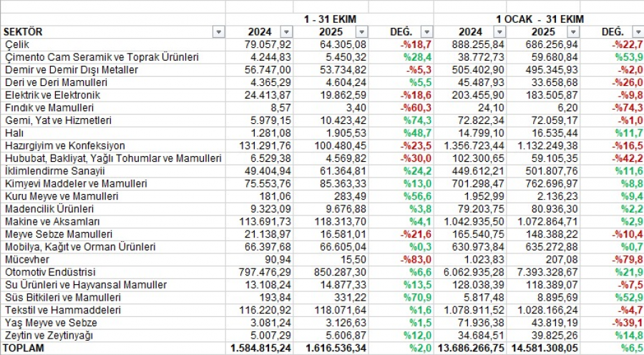Select the "1 OCAK - 31 EKİM" header cell
The width and height of the screenshot is (644, 355).
pos(540,19)
